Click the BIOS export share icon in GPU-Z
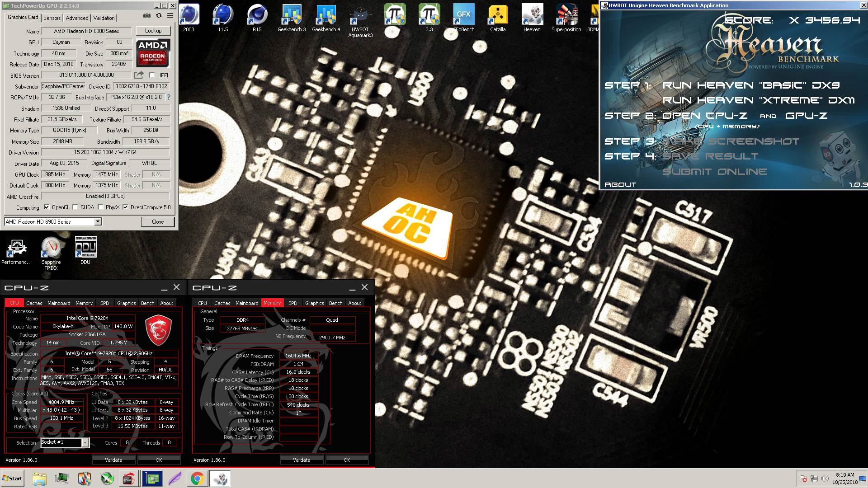The width and height of the screenshot is (868, 488). (x=139, y=75)
